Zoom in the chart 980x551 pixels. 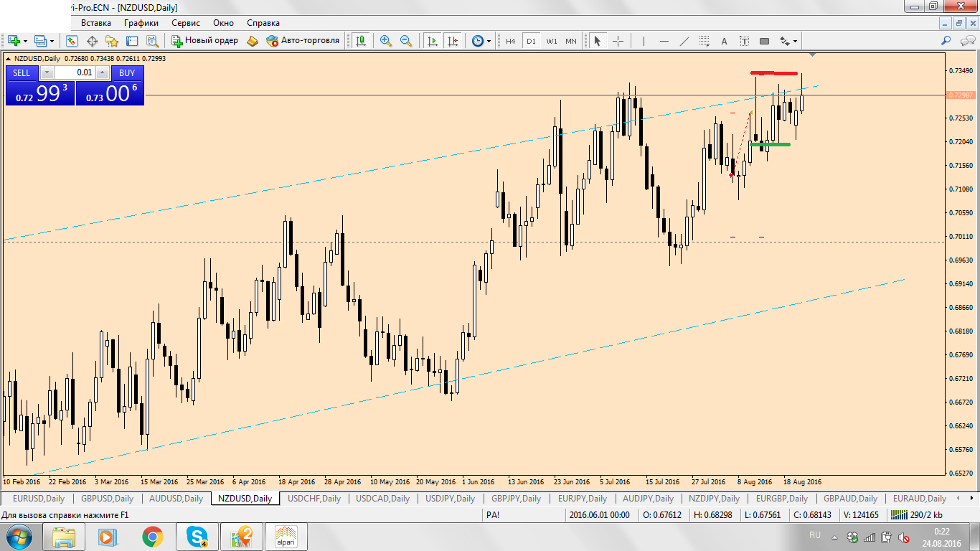pyautogui.click(x=386, y=41)
